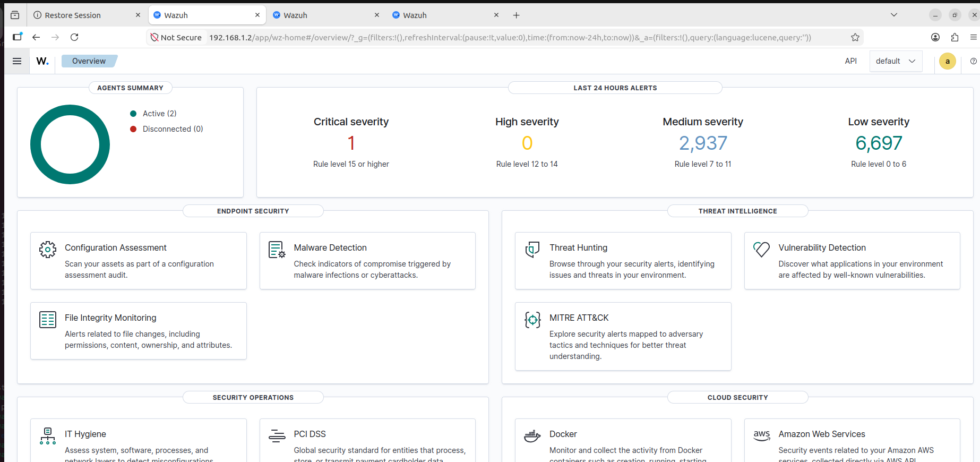Bookmark this page with the star icon

pos(855,37)
